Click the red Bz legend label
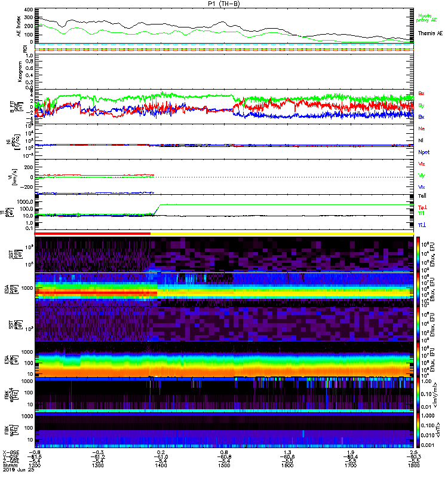This screenshot has height=478, width=448. (x=421, y=93)
